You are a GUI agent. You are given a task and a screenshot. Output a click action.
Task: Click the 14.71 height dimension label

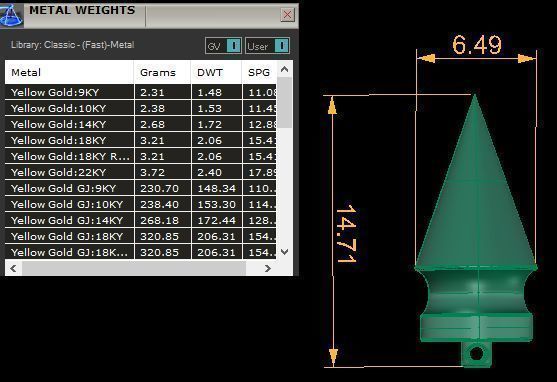coord(346,233)
